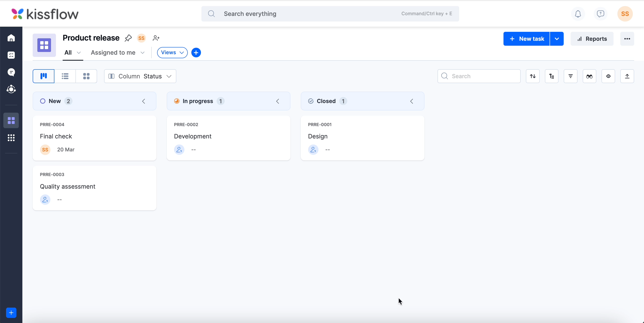Open the Reports button

coord(592,39)
